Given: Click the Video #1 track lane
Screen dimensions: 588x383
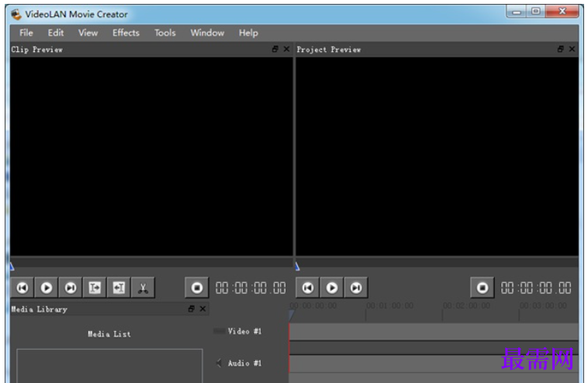Looking at the screenshot, I should click(x=434, y=332).
